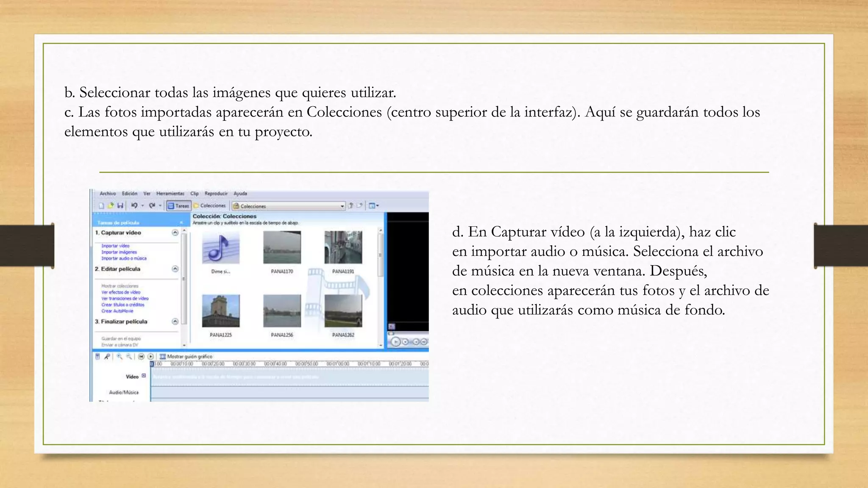Select the PANA1170 photo thumbnail

282,248
